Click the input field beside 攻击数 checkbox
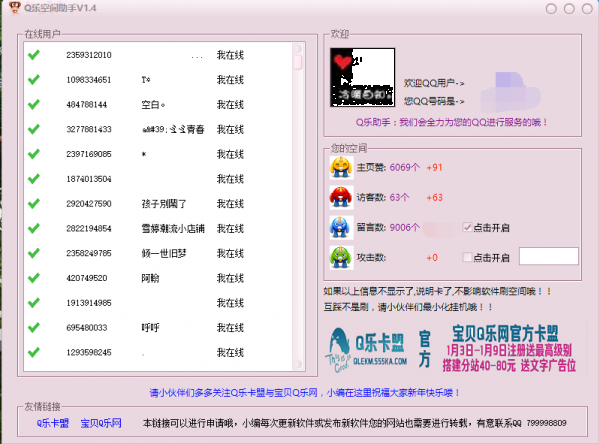 (549, 256)
